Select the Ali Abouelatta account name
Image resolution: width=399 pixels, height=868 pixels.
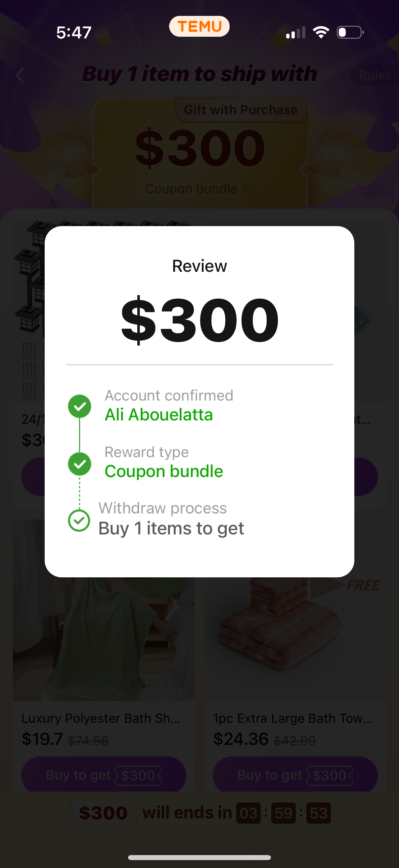pos(159,415)
